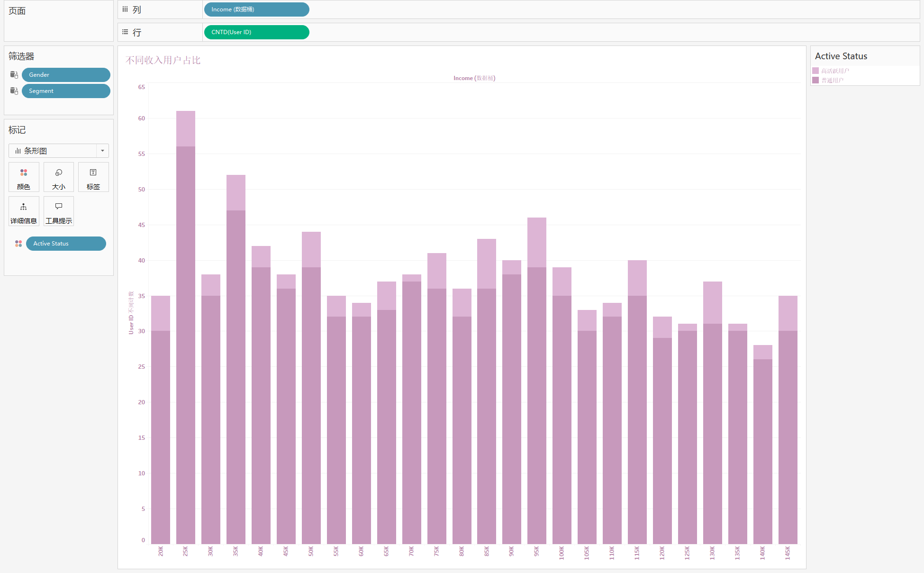Screen dimensions: 924x573
Task: Select the Gender filter pill
Action: click(66, 75)
